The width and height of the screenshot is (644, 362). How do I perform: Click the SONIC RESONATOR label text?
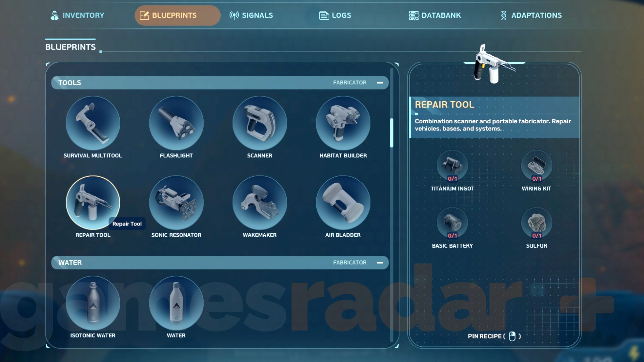pyautogui.click(x=176, y=235)
